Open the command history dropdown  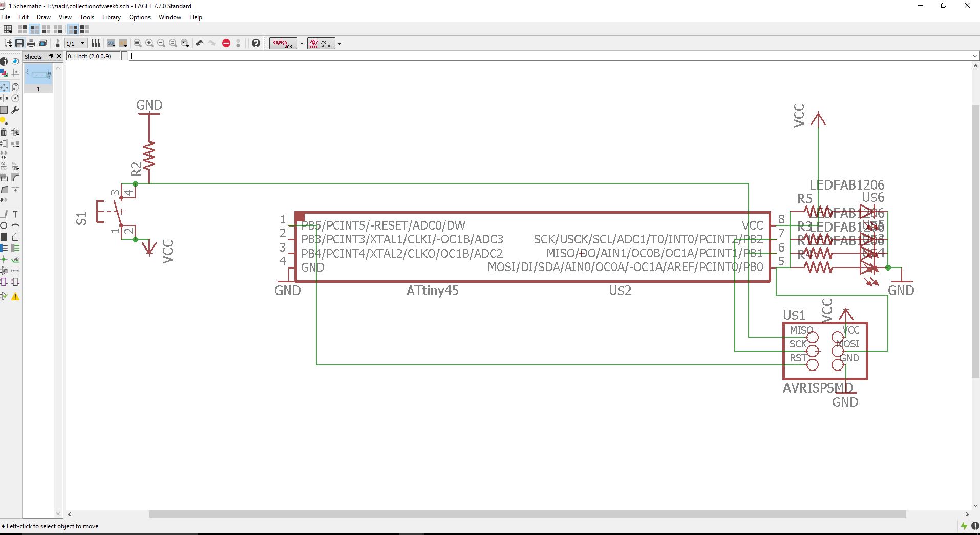[974, 56]
